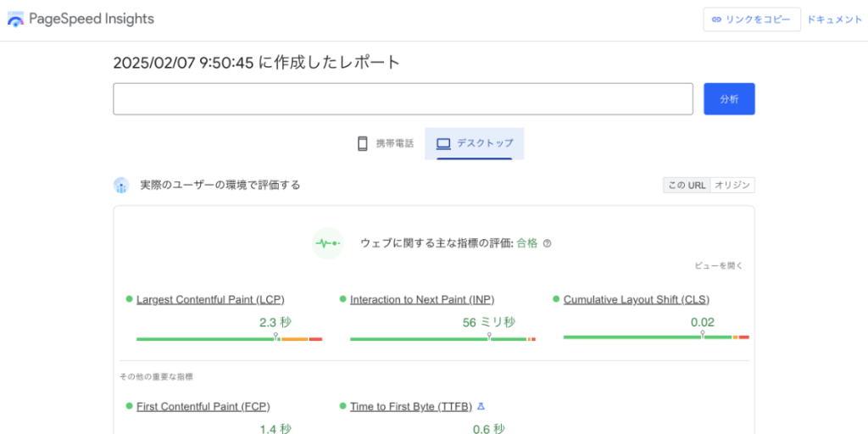Switch to the デスクトップ tab

(475, 144)
